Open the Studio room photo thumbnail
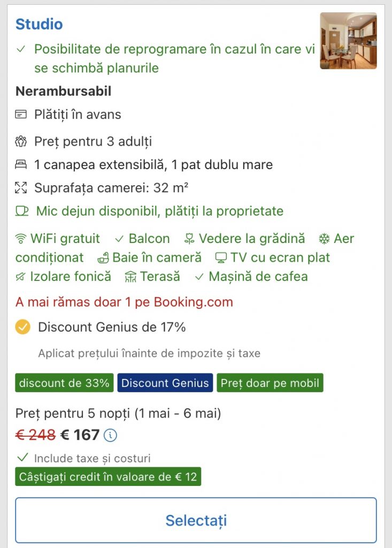 [348, 41]
